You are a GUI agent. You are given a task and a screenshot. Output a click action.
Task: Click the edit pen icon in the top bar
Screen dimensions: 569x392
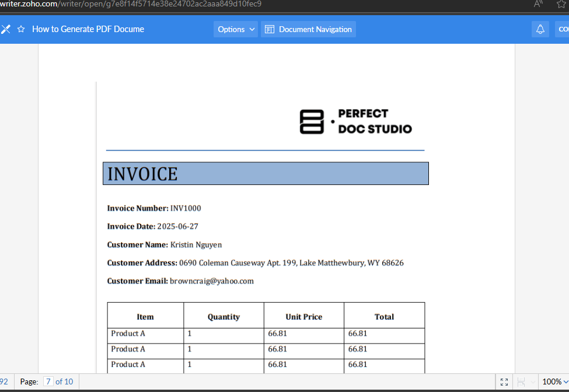pos(6,29)
